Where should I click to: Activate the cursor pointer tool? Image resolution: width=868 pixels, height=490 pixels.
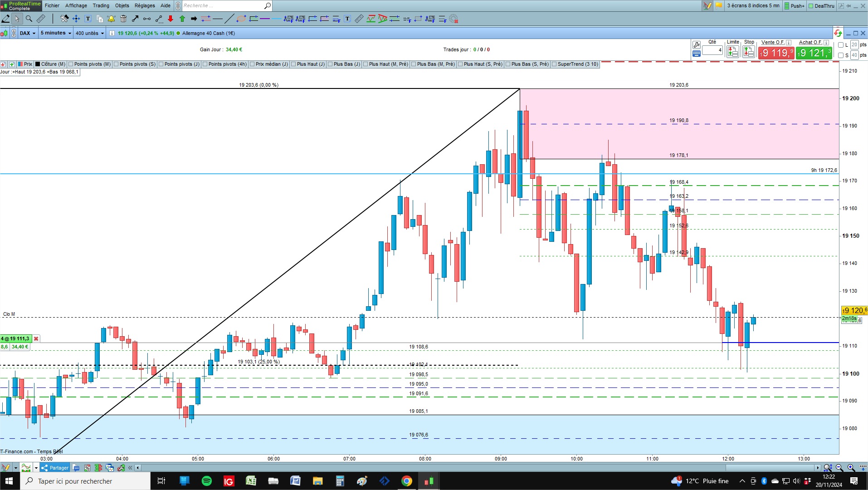(17, 19)
